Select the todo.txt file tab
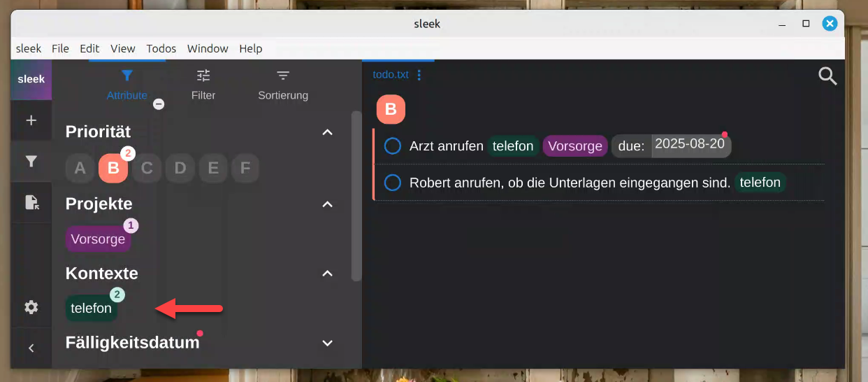Viewport: 868px width, 382px height. [x=391, y=75]
